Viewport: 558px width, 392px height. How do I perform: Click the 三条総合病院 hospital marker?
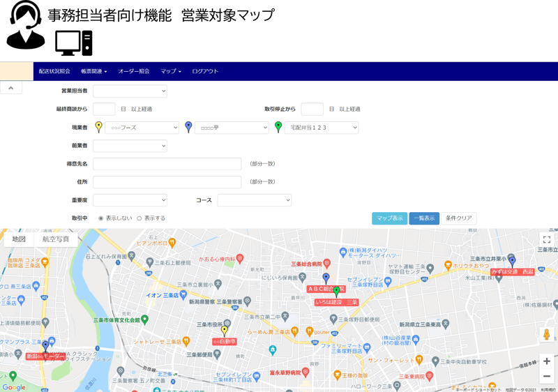click(326, 264)
